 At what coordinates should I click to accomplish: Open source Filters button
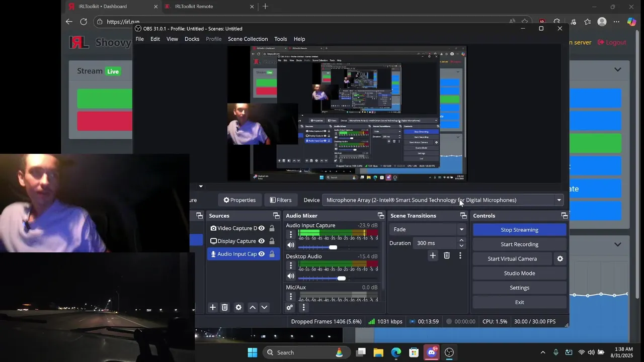[280, 200]
